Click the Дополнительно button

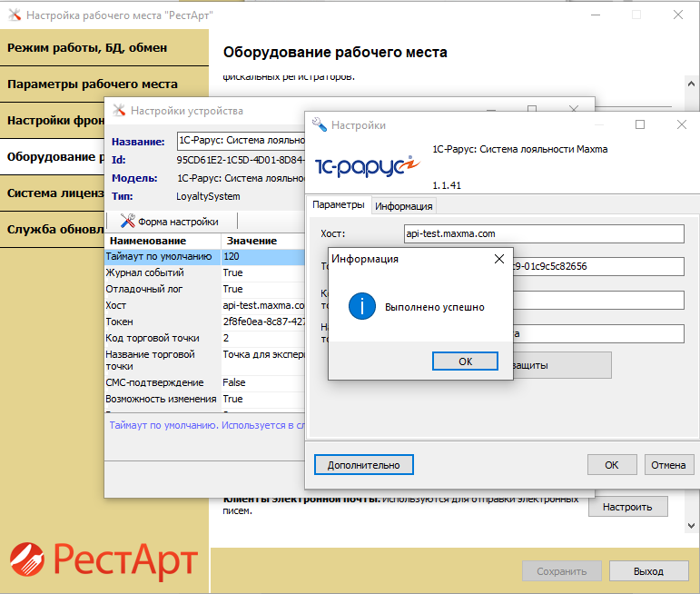[363, 464]
